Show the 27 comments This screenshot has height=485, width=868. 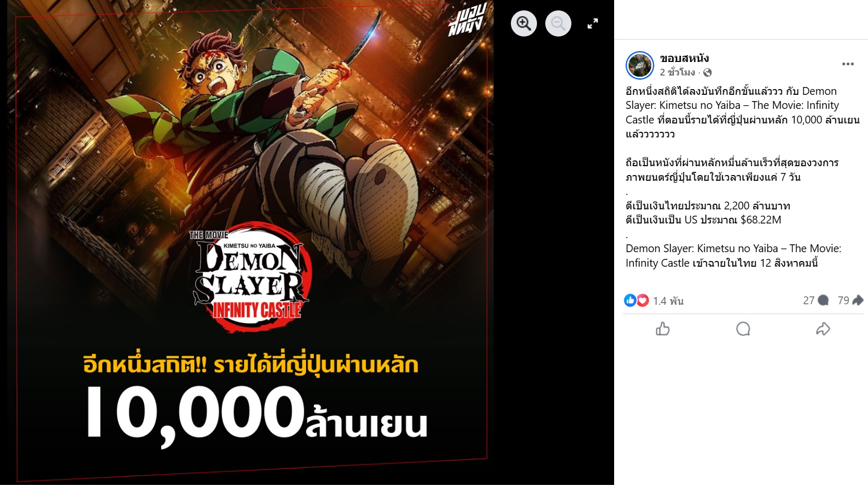click(x=815, y=300)
